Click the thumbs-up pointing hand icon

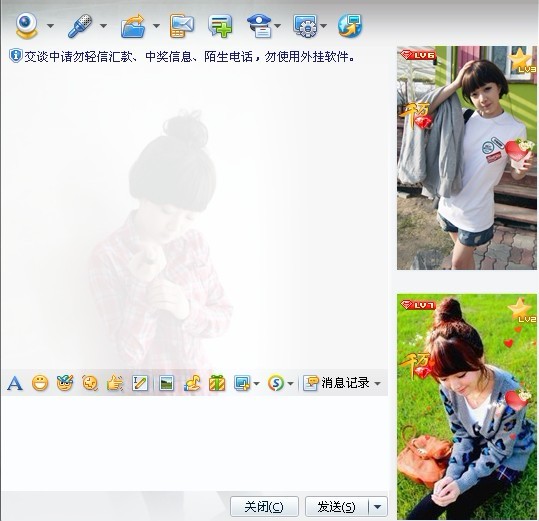(x=115, y=383)
